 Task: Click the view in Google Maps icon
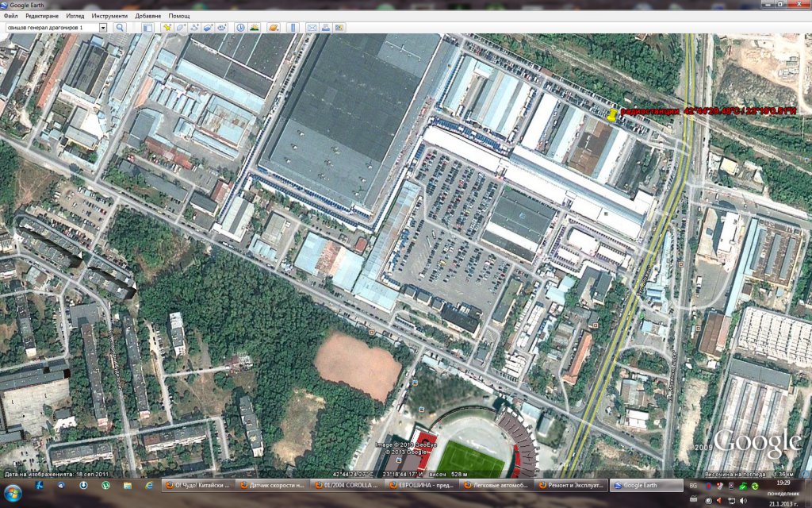point(339,28)
